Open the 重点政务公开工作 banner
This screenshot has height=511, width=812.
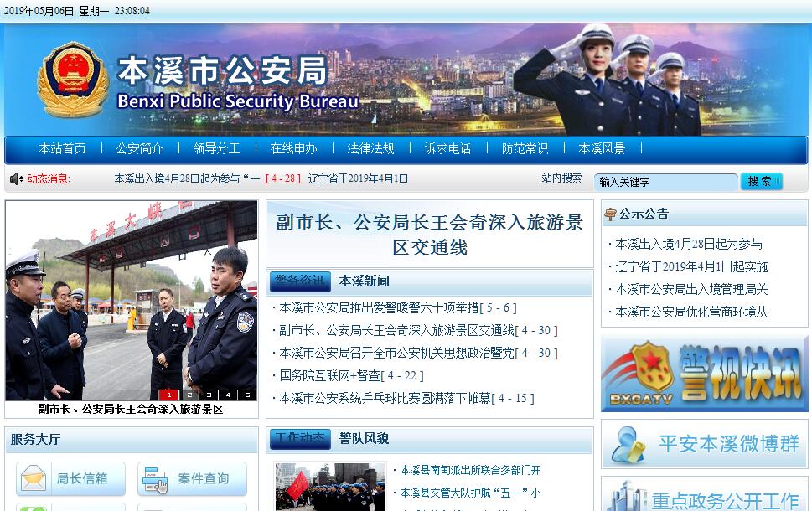click(704, 494)
